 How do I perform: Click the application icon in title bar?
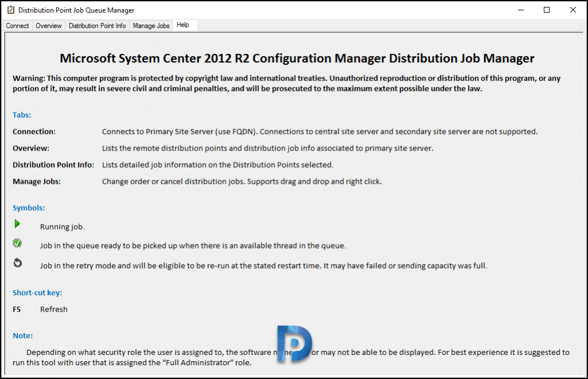(x=11, y=10)
